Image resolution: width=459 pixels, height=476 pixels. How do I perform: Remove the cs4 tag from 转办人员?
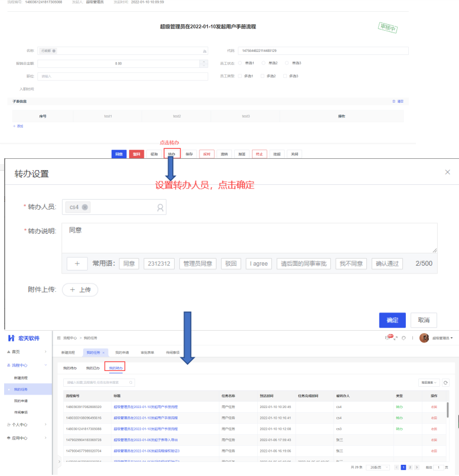coord(85,207)
